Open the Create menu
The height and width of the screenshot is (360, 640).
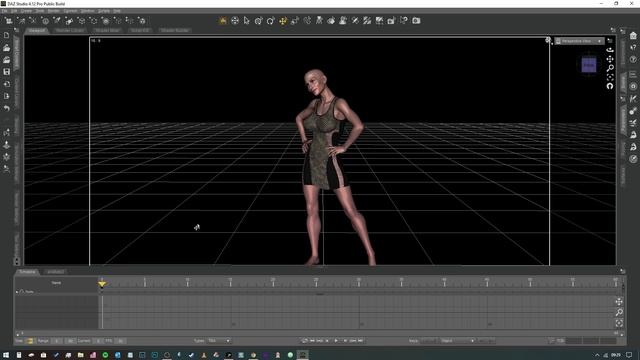[x=26, y=11]
